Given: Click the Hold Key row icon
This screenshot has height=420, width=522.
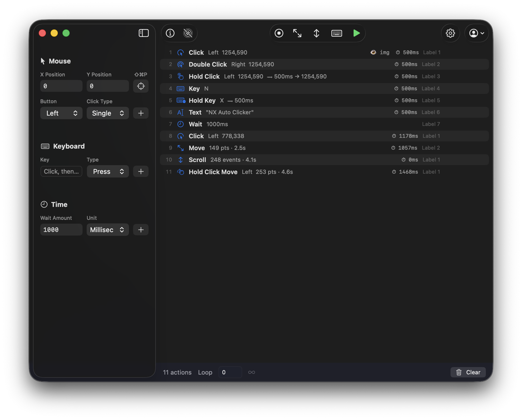Looking at the screenshot, I should tap(181, 100).
